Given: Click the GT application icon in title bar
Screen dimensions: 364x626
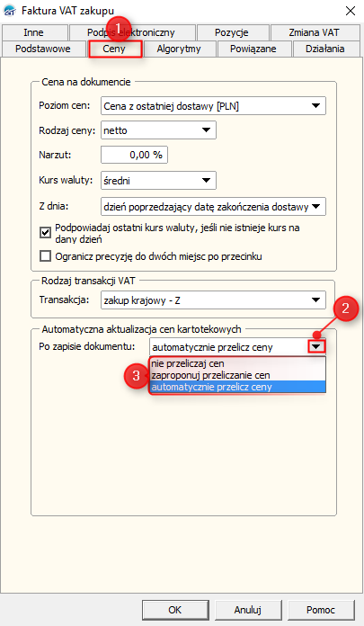Looking at the screenshot, I should 9,11.
